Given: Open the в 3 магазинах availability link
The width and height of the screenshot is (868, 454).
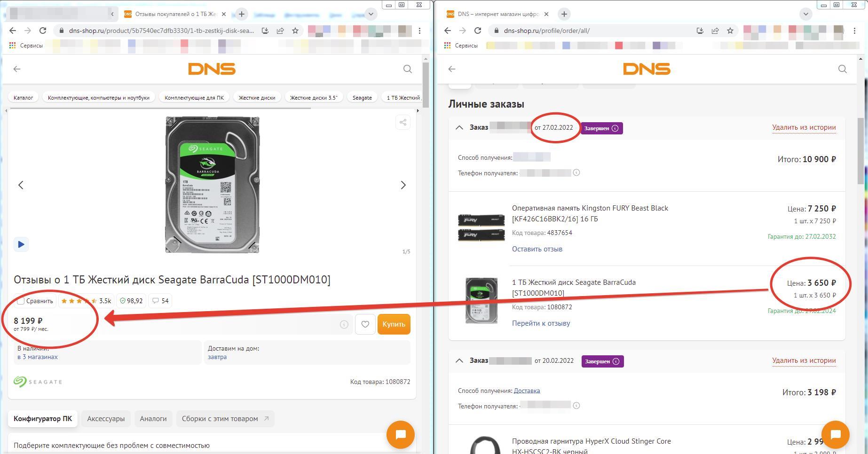Looking at the screenshot, I should click(38, 357).
